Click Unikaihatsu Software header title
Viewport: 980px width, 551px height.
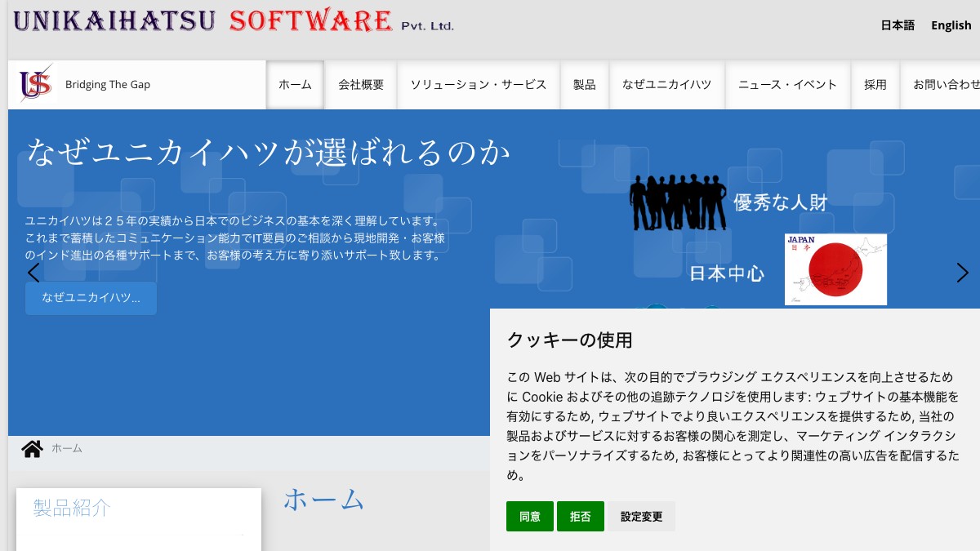pos(234,20)
